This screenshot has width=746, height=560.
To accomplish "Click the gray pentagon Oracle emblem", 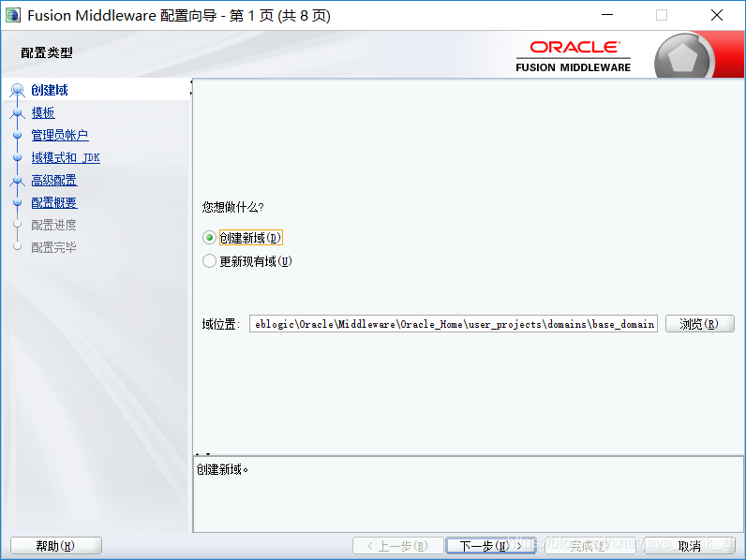I will [683, 58].
